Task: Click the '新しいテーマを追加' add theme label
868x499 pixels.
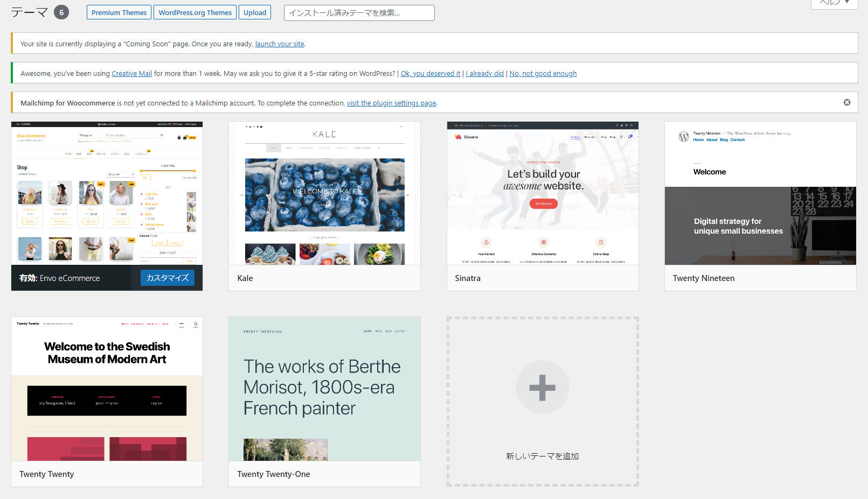Action: point(543,456)
